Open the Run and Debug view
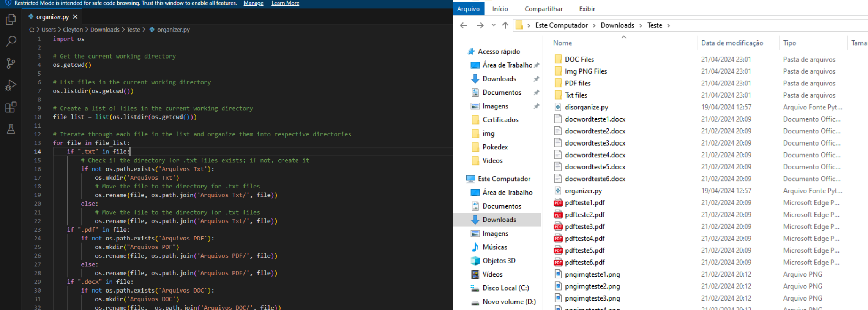 pyautogui.click(x=11, y=85)
